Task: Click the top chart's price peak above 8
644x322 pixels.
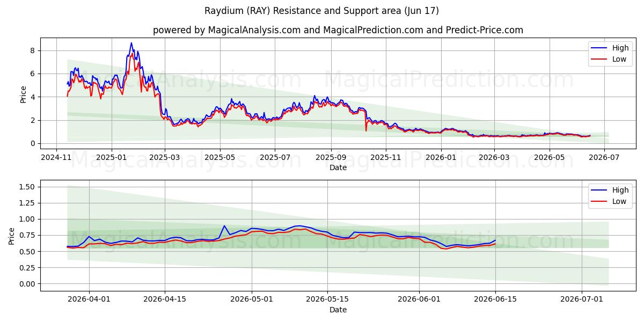Action: [x=131, y=43]
